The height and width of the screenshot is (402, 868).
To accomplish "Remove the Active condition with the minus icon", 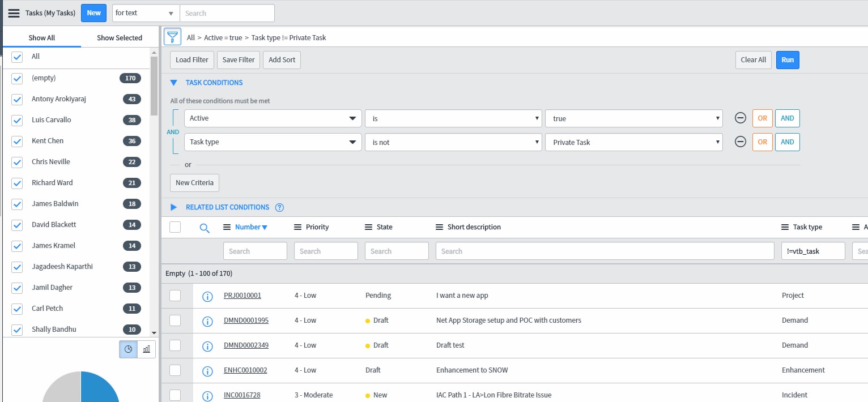I will click(740, 118).
